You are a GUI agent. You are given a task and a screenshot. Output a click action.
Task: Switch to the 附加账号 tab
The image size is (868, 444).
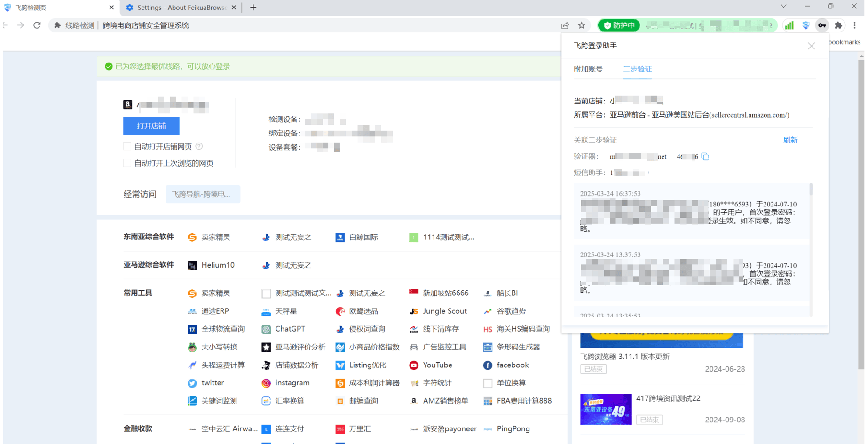coord(588,69)
